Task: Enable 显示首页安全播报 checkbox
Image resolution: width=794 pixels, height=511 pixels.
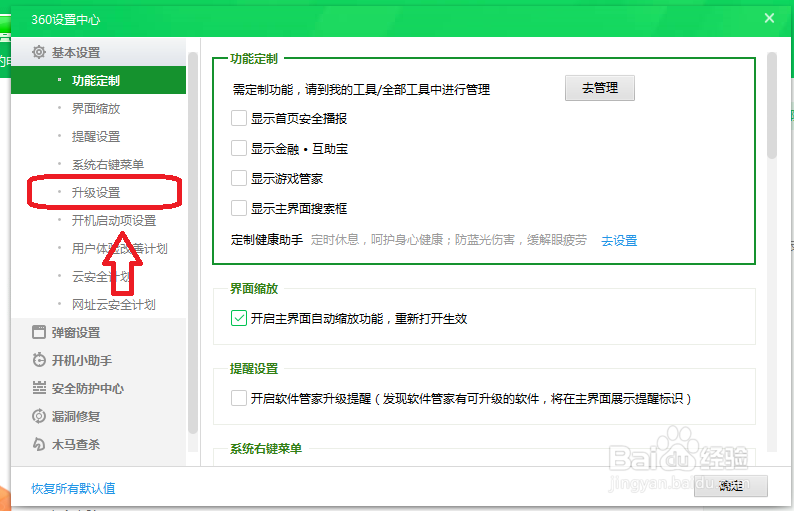Action: (x=239, y=119)
